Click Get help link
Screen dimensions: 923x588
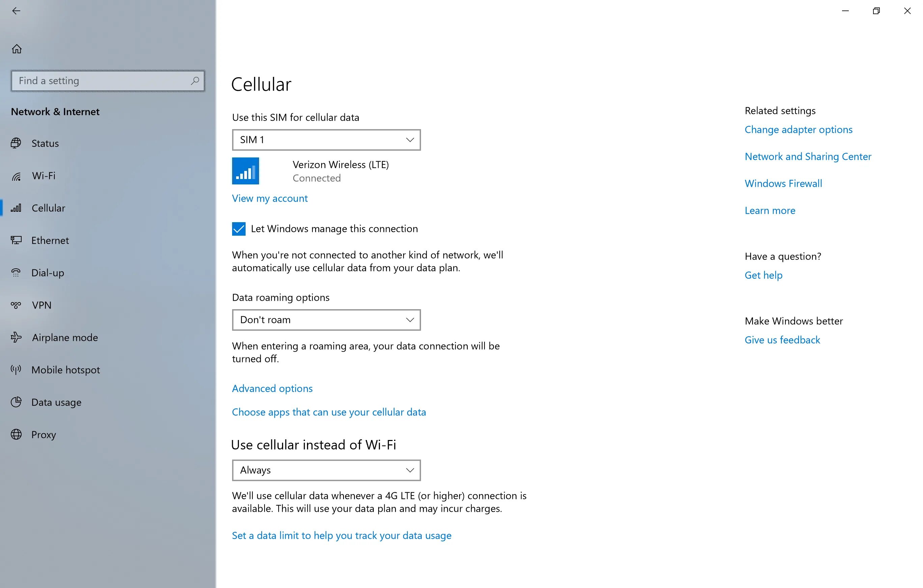click(763, 275)
